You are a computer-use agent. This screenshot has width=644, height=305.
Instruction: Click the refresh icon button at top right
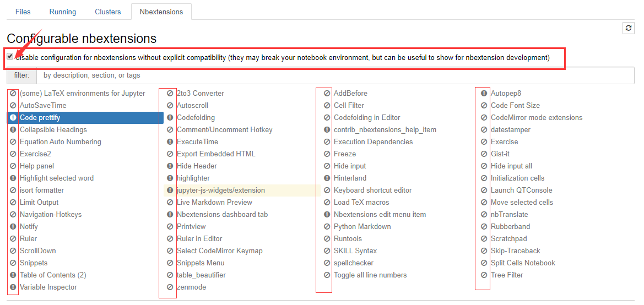point(628,28)
